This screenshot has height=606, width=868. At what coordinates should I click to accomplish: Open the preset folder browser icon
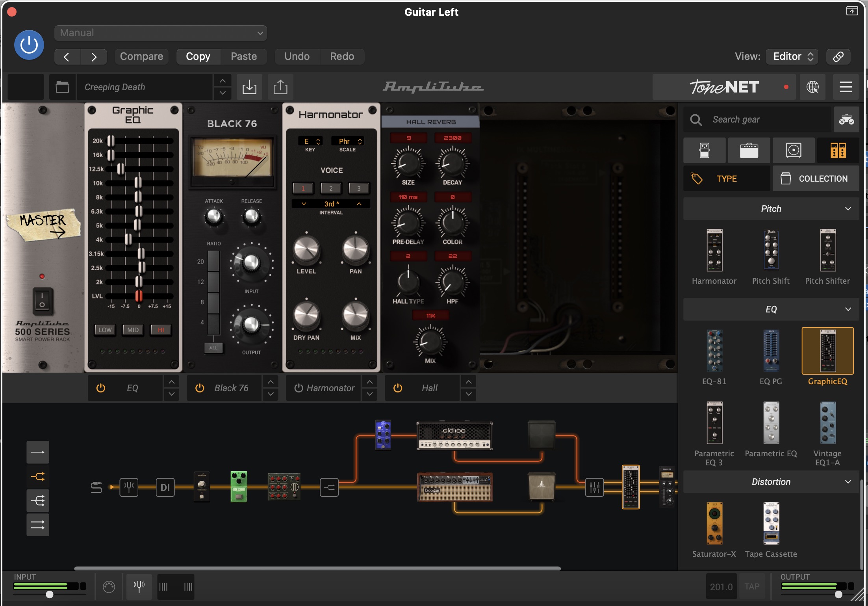point(62,87)
